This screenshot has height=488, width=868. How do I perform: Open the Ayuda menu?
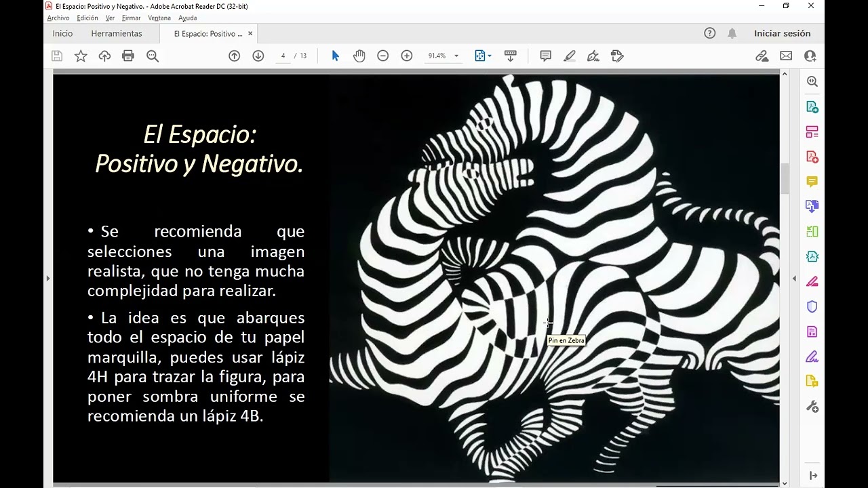coord(187,18)
